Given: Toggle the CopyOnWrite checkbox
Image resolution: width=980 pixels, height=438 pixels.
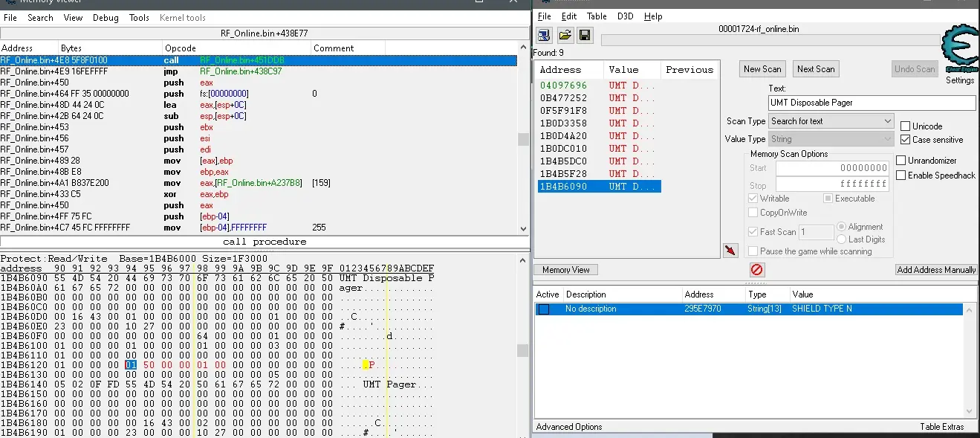Looking at the screenshot, I should [753, 213].
